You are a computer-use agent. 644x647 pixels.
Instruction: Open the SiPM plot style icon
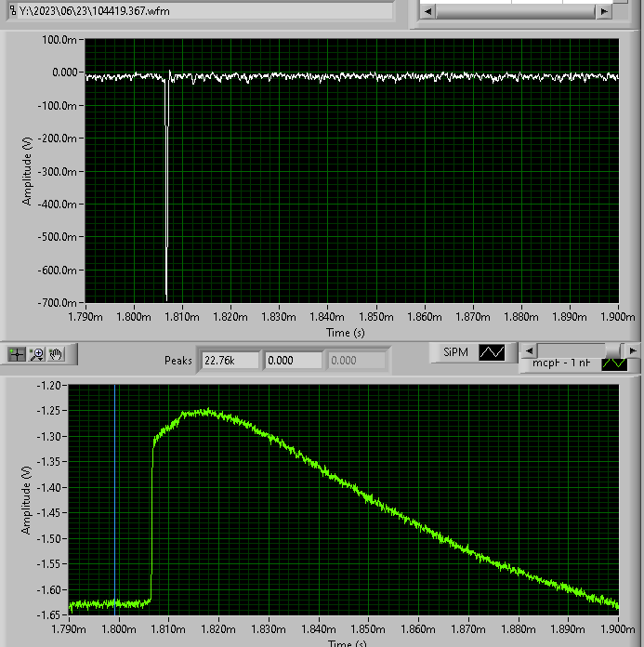coord(492,352)
